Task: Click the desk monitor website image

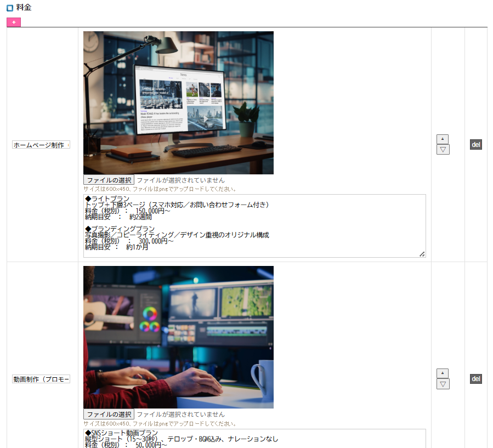Action: 178,103
